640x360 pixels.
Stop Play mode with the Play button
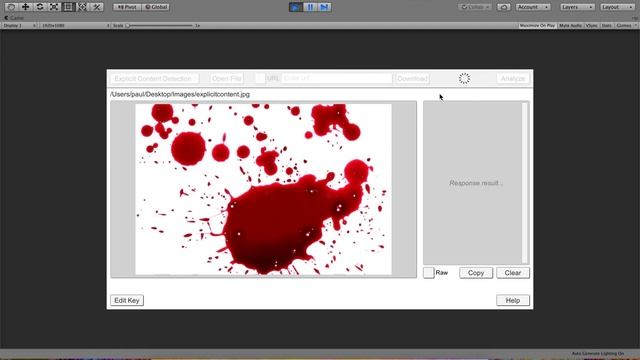(296, 7)
